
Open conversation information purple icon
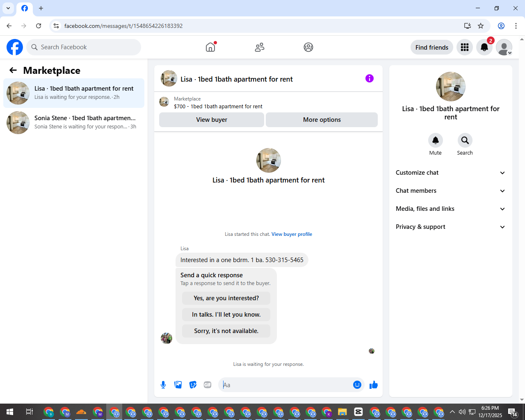[x=370, y=78]
